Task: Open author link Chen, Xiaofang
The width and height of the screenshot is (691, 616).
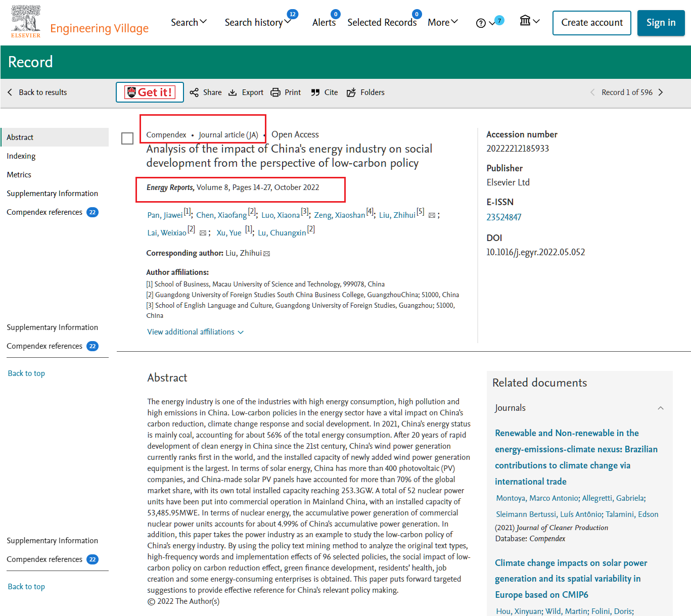Action: (221, 215)
